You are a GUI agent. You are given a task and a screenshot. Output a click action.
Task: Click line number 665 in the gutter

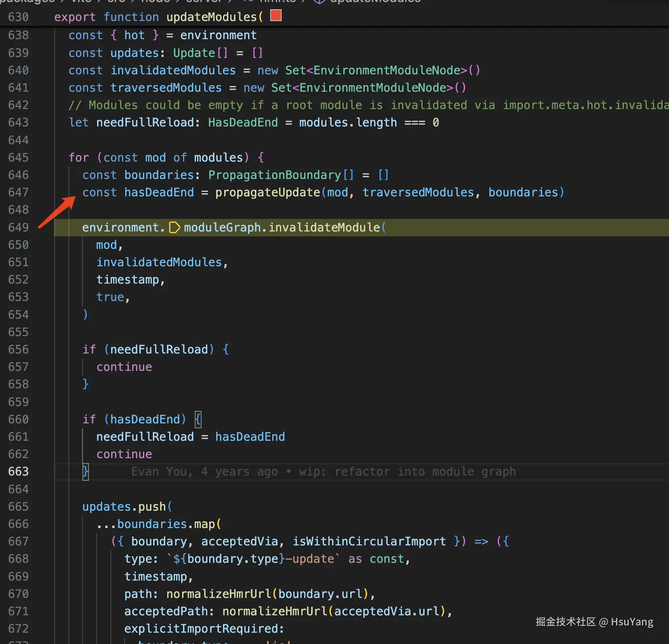19,507
